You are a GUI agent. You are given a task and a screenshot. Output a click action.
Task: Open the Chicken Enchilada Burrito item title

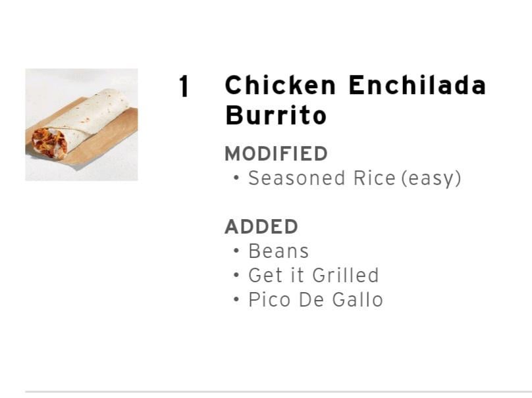(355, 100)
